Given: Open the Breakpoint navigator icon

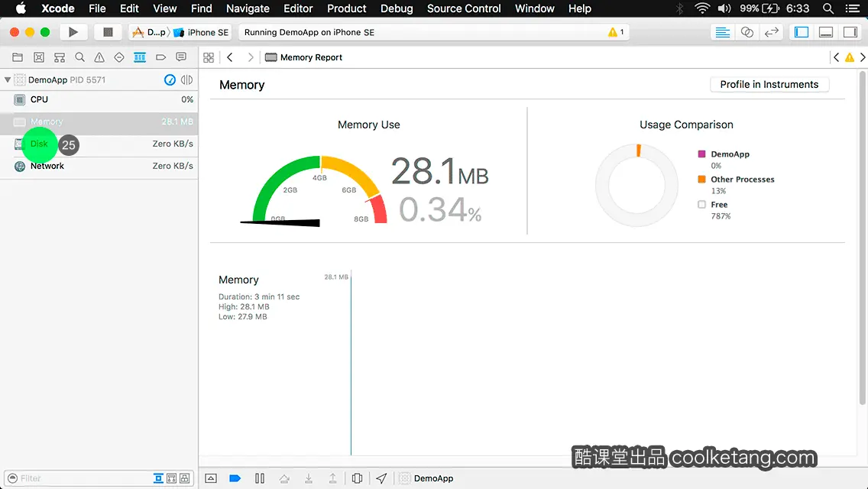Looking at the screenshot, I should pyautogui.click(x=161, y=57).
